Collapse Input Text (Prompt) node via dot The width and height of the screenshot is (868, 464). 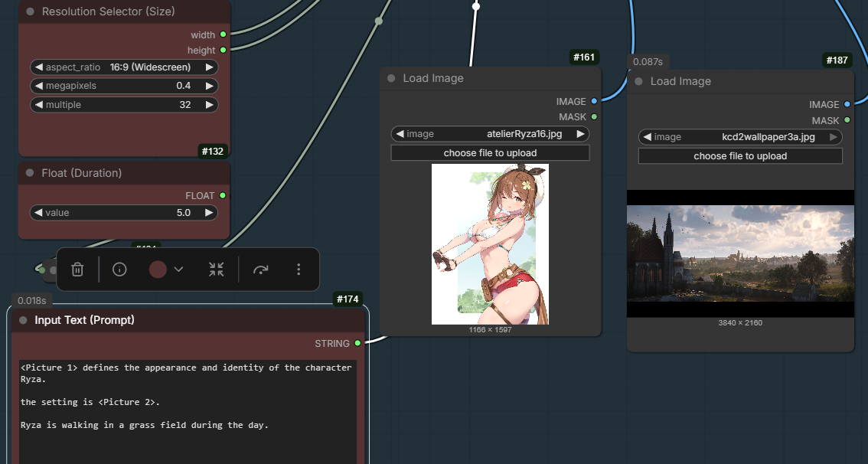23,320
